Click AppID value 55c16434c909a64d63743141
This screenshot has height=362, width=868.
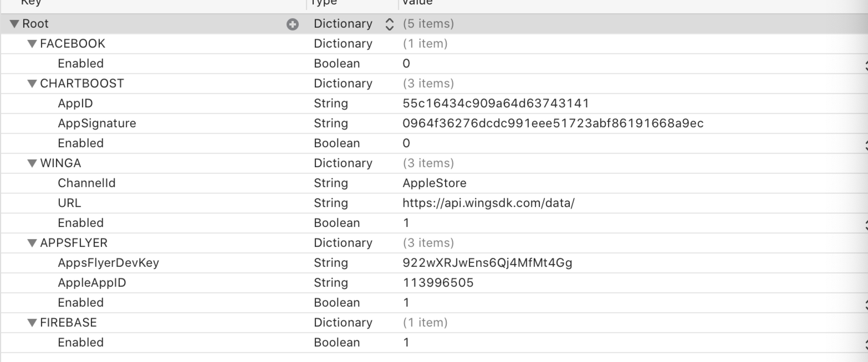(x=496, y=103)
